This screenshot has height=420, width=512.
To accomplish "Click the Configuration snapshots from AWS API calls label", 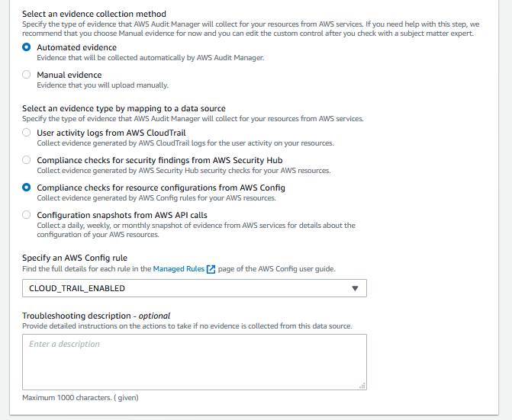I will click(122, 215).
